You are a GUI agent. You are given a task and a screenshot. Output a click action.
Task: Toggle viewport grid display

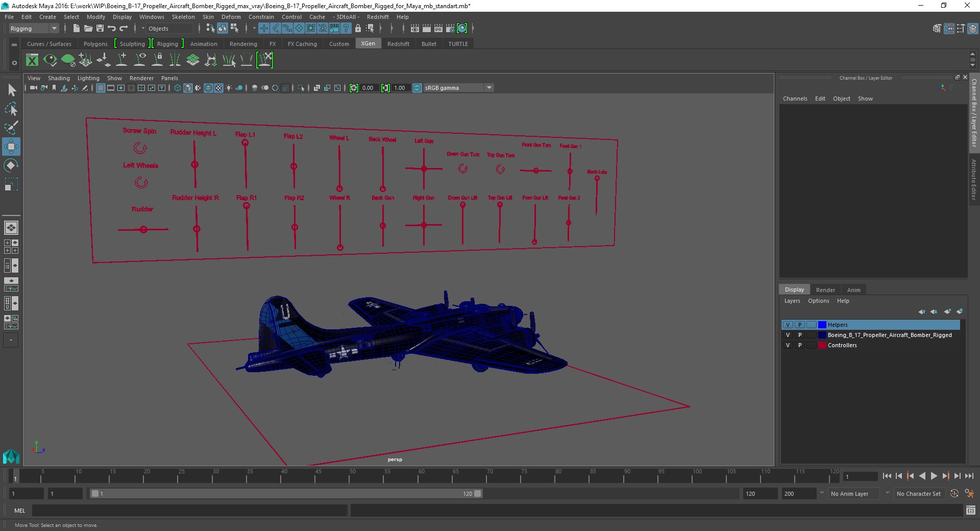[101, 88]
